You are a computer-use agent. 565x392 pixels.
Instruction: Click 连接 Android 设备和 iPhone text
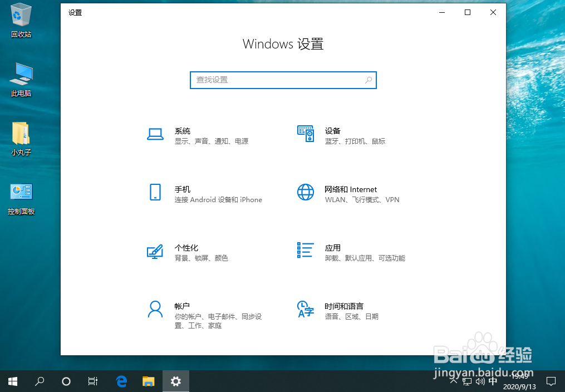[218, 199]
